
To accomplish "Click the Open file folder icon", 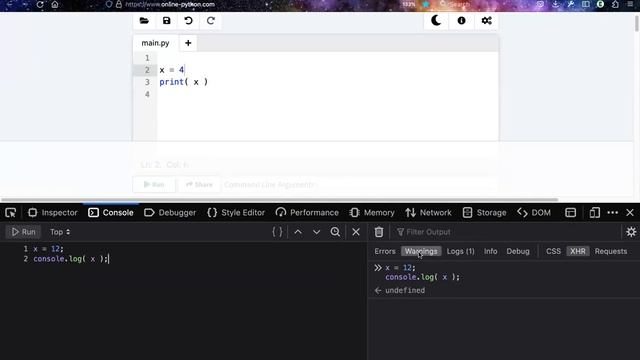I will (x=144, y=20).
